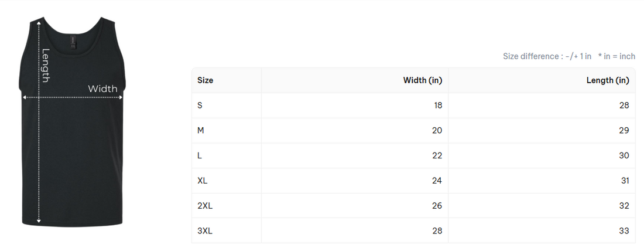The height and width of the screenshot is (251, 644).
Task: Click the Length label on the tank top
Action: point(46,65)
